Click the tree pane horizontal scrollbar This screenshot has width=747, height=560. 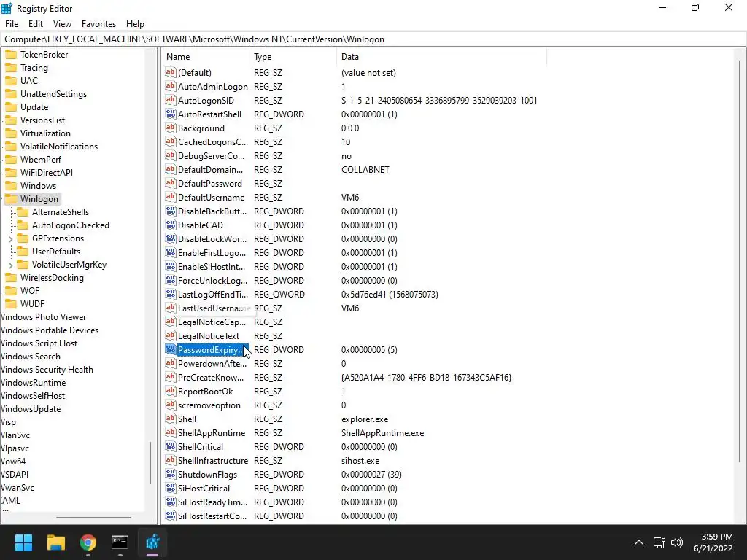pos(93,517)
